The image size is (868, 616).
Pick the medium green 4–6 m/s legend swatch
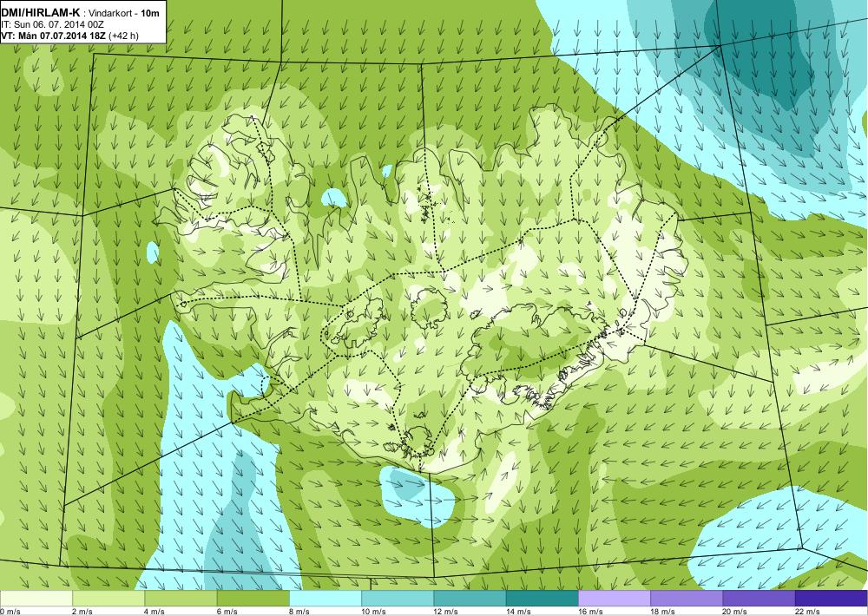(x=181, y=599)
